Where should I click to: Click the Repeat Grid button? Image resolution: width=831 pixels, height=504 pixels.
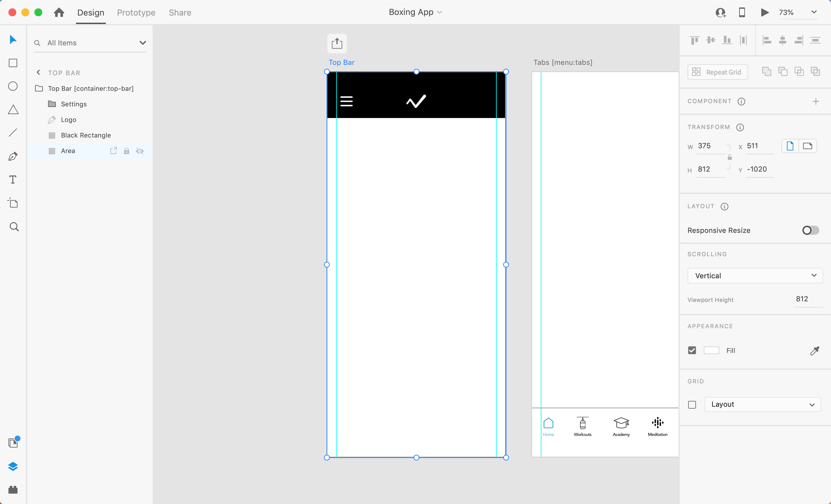pyautogui.click(x=718, y=72)
